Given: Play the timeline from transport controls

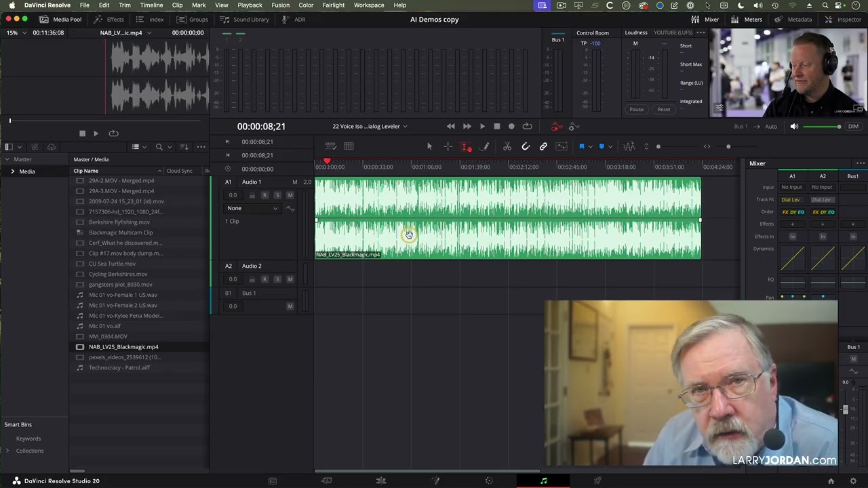Looking at the screenshot, I should [482, 126].
